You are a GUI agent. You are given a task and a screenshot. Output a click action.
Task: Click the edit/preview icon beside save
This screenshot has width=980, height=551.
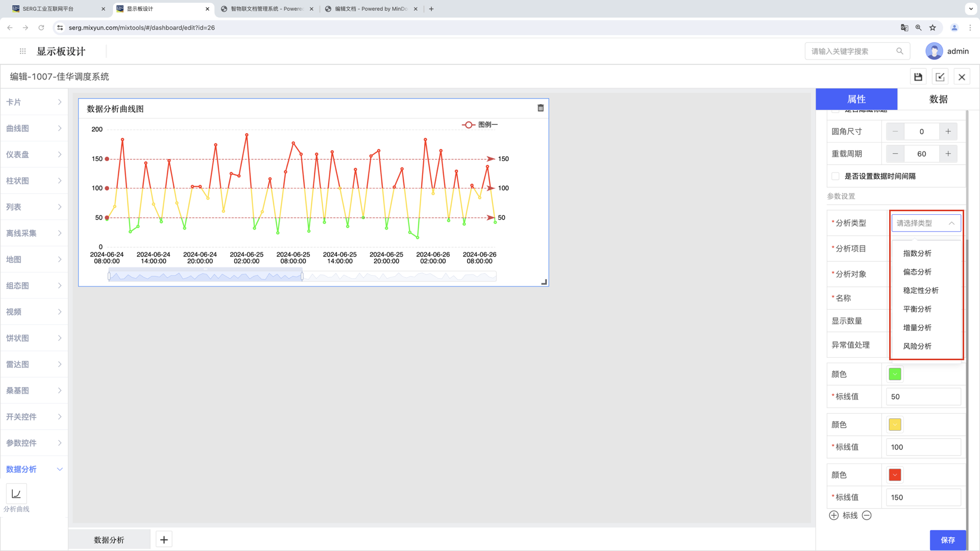[x=940, y=77]
